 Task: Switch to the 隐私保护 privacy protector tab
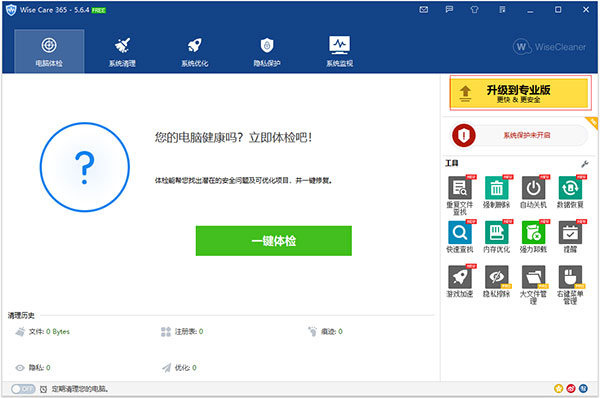pos(267,51)
